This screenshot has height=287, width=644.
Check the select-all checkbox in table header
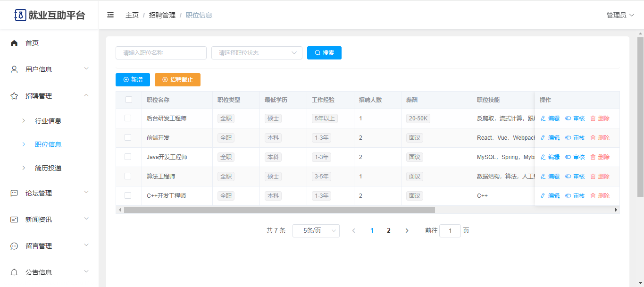(x=128, y=100)
